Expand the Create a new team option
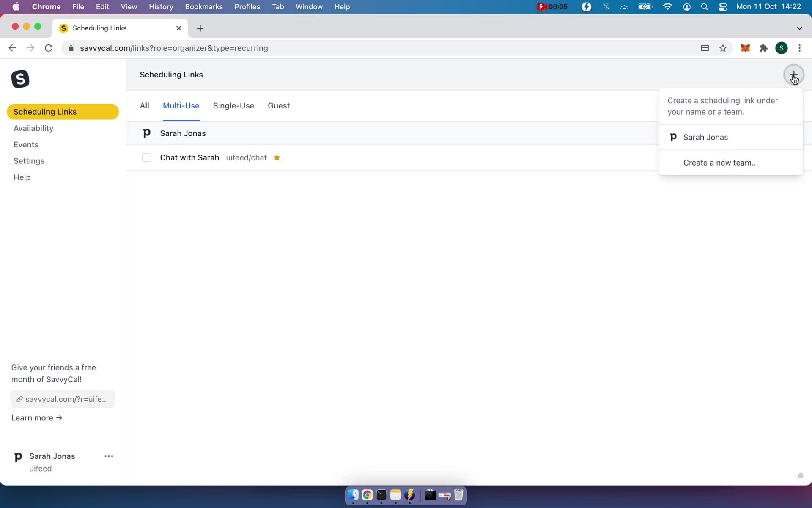Image resolution: width=812 pixels, height=508 pixels. [721, 162]
